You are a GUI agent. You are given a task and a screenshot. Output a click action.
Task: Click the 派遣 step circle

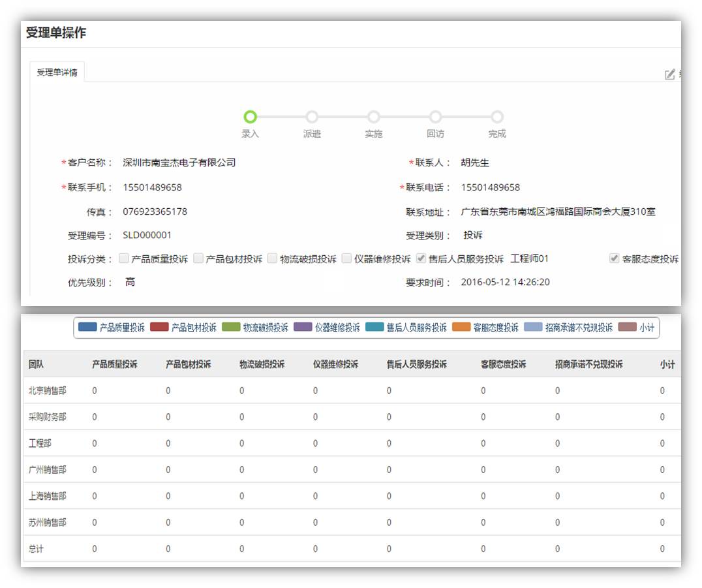312,117
